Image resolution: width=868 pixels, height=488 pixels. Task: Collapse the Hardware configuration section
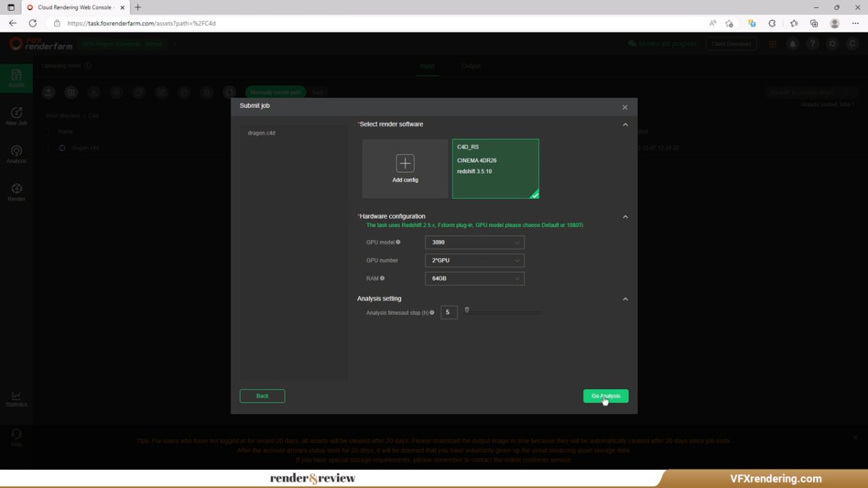click(626, 217)
